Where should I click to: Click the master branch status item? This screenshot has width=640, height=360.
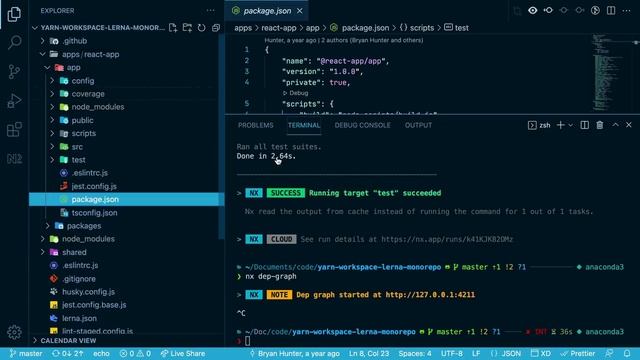point(26,353)
